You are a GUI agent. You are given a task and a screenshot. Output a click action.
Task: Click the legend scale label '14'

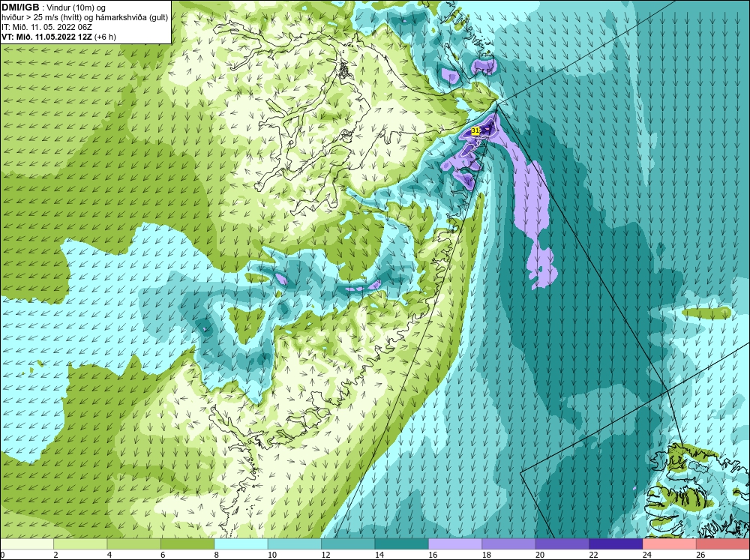379,555
